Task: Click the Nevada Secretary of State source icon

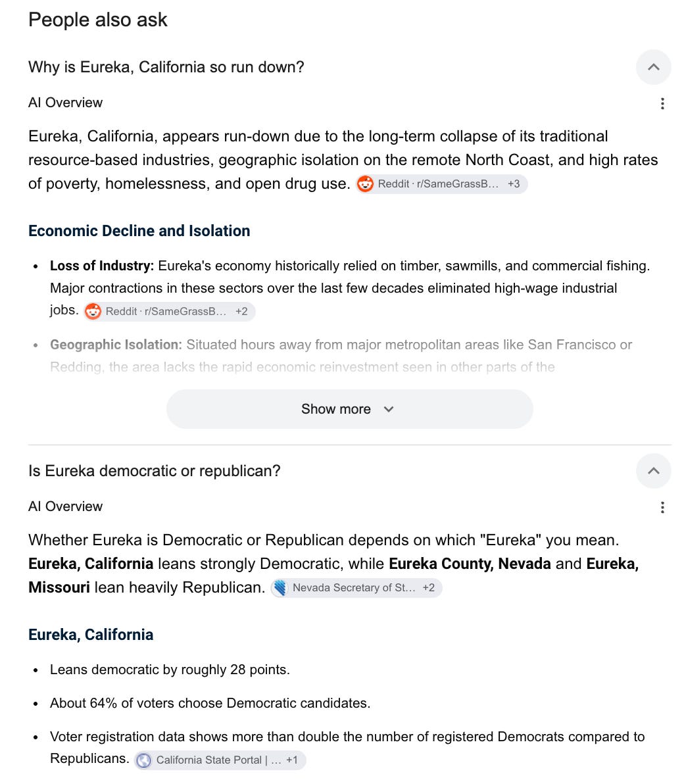Action: pos(280,588)
